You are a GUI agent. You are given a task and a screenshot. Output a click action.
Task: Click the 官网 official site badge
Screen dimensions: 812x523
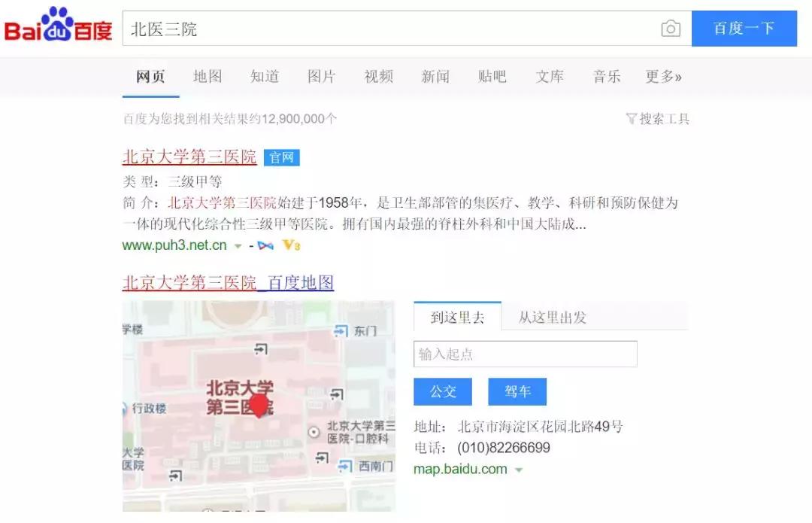281,157
